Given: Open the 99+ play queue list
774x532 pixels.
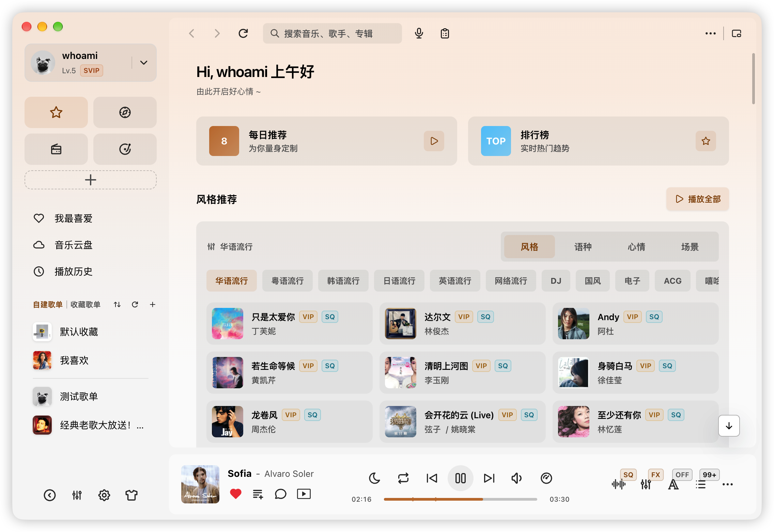Looking at the screenshot, I should (x=700, y=484).
